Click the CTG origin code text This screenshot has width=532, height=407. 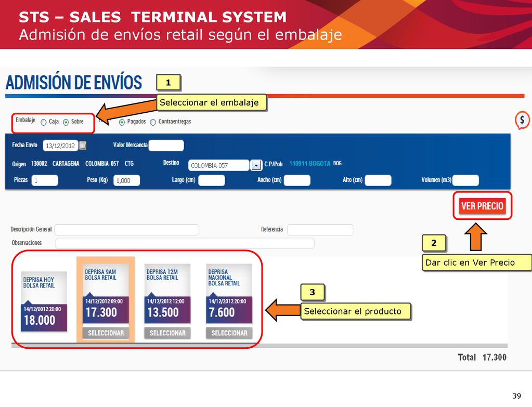coord(129,164)
